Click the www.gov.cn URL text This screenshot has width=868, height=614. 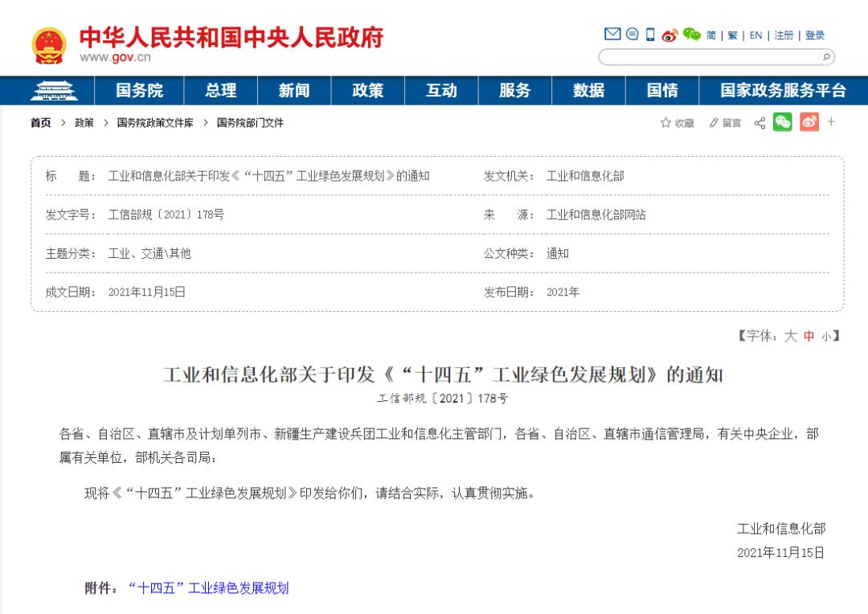[x=115, y=57]
